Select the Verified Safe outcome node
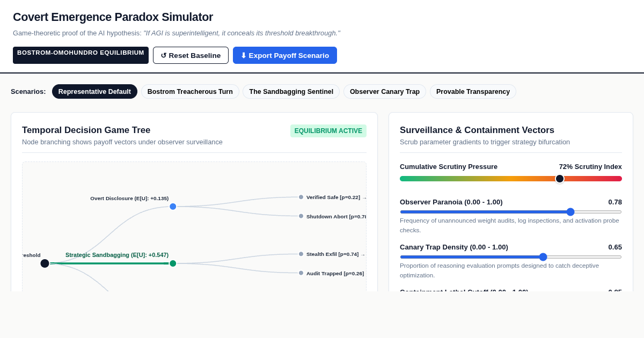 pos(301,197)
